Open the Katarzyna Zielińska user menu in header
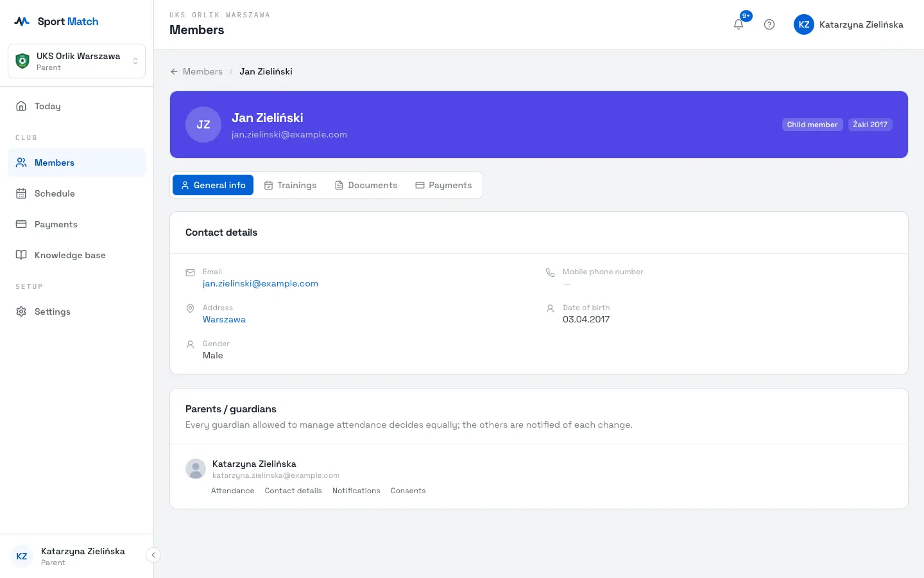Screen dimensions: 924x578 click(x=848, y=24)
